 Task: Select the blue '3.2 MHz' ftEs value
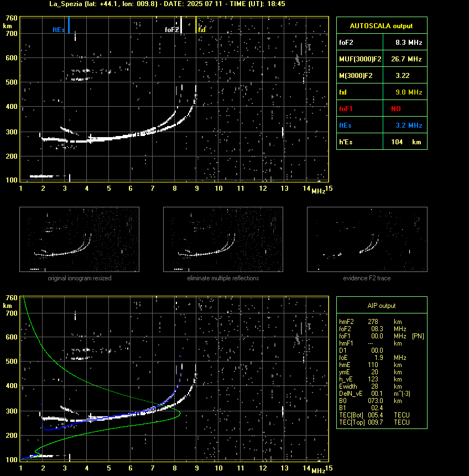(x=409, y=125)
